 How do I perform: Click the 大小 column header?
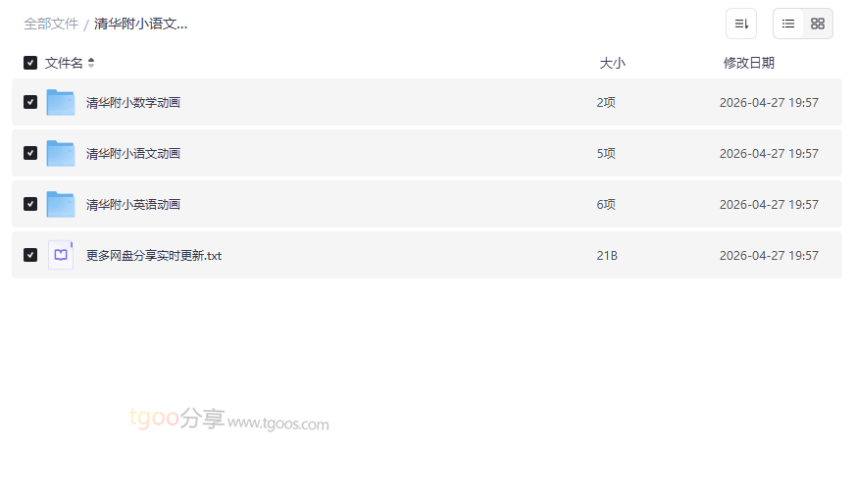point(612,63)
